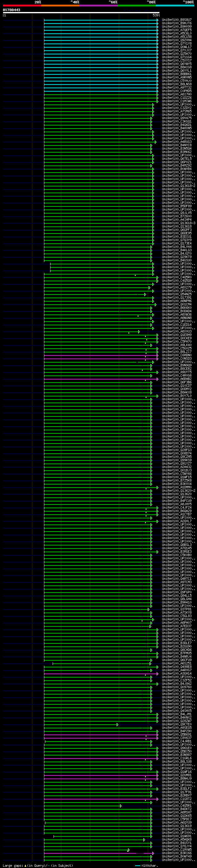The height and width of the screenshot is (868, 197).
Task: Select hit UniRef100_B3MK62
Action: point(177,152)
